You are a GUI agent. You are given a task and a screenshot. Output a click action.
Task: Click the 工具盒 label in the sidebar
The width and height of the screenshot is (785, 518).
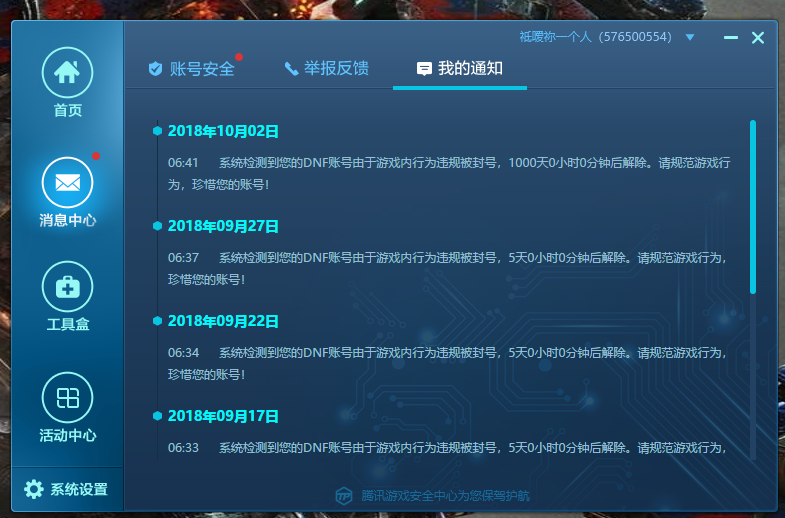(68, 324)
